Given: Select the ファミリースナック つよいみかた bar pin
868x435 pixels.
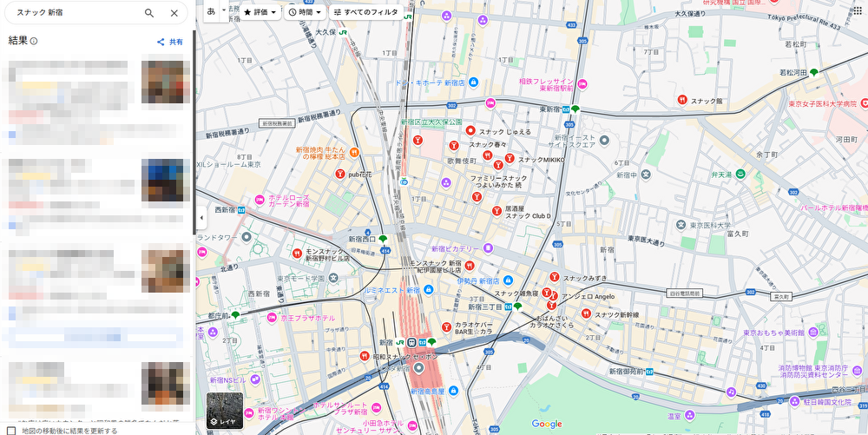Looking at the screenshot, I should tap(477, 196).
